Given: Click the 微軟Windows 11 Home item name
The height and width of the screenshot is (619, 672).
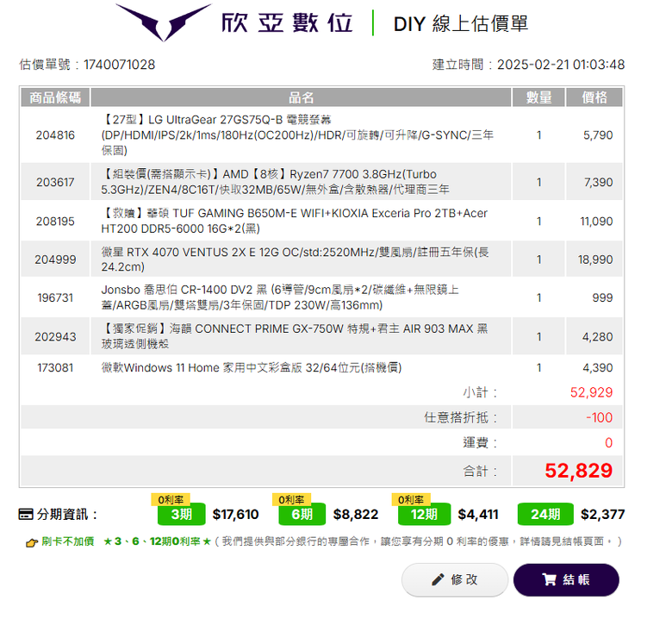Looking at the screenshot, I should point(252,367).
